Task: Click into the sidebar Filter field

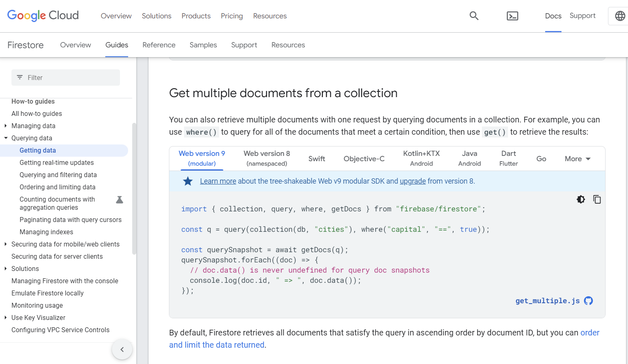Action: [66, 78]
